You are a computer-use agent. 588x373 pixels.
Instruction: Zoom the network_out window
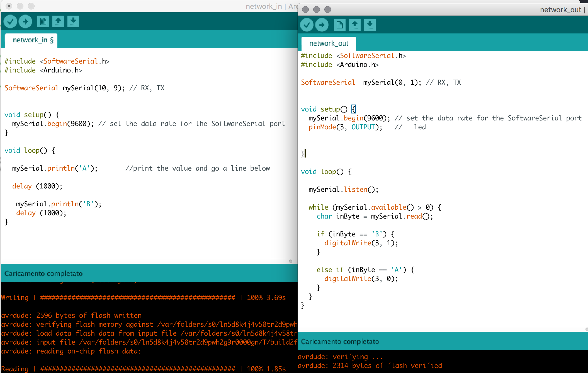point(328,9)
